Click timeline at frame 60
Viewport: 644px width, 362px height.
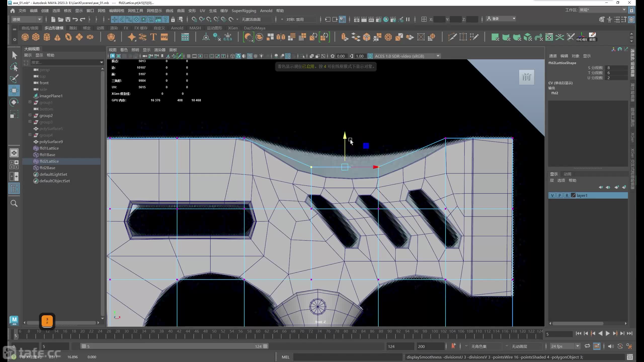[x=258, y=334]
